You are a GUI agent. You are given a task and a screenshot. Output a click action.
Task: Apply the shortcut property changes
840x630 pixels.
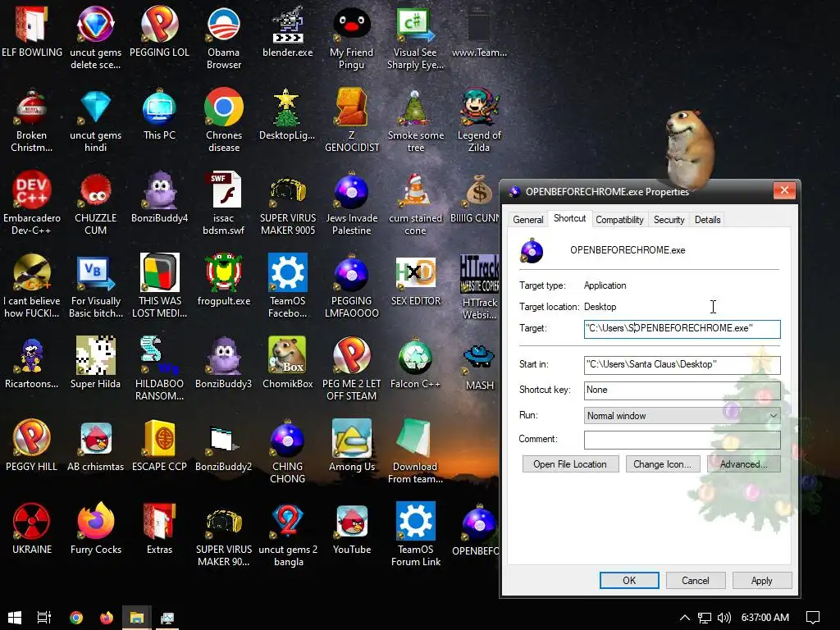pyautogui.click(x=762, y=580)
